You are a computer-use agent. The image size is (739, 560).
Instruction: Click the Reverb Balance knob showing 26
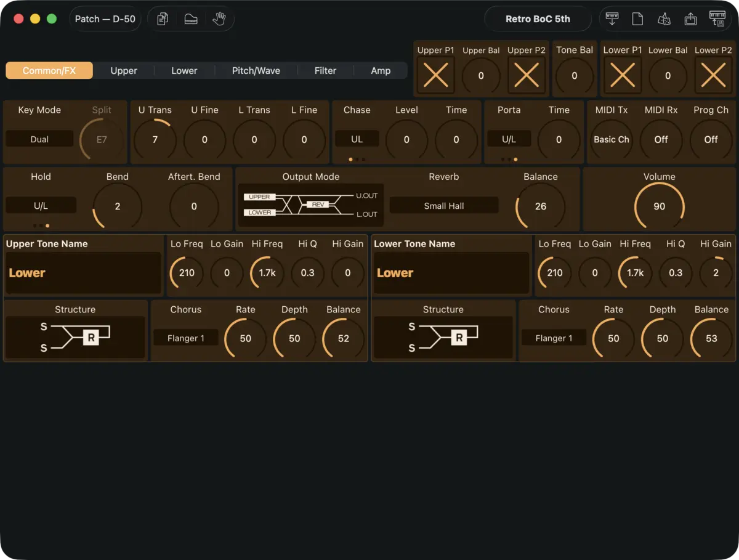pyautogui.click(x=541, y=206)
